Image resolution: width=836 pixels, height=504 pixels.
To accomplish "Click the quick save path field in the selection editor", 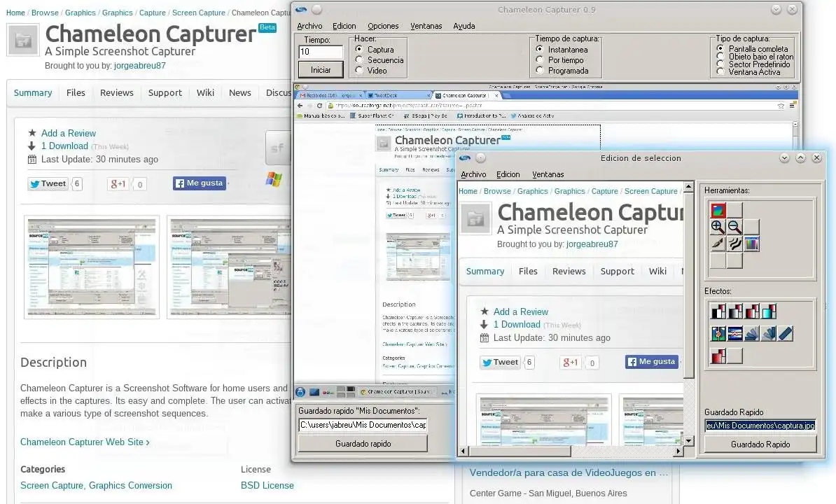I will 760,425.
